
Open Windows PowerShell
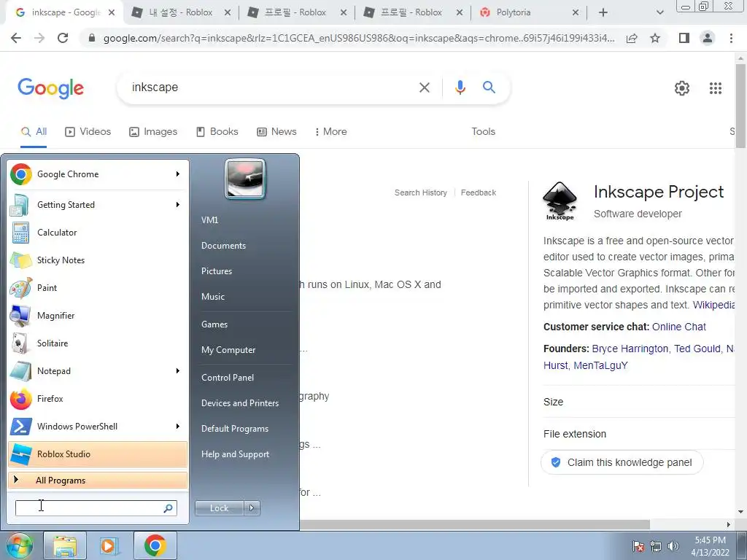[x=98, y=426]
